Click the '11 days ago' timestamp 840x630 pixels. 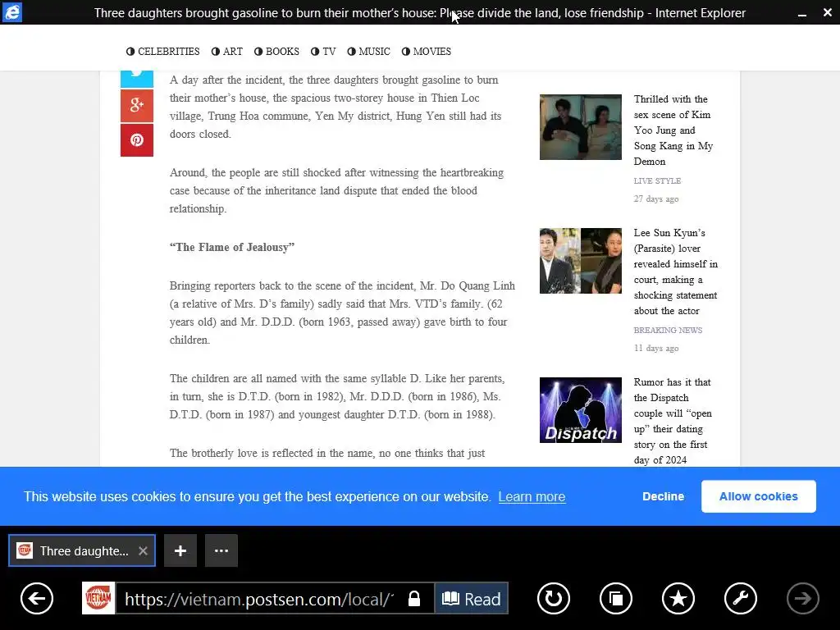pyautogui.click(x=656, y=348)
